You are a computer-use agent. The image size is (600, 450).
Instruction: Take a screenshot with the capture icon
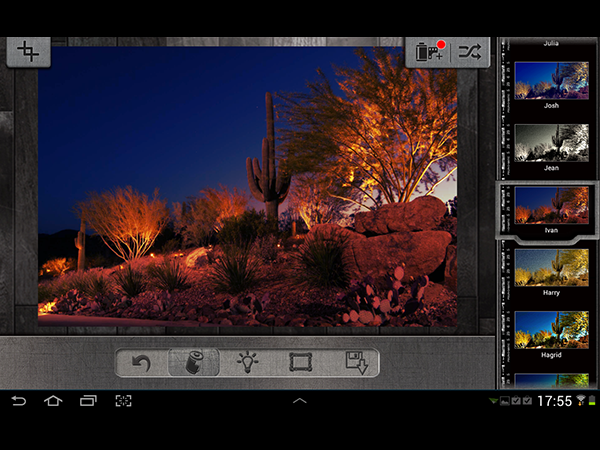click(x=123, y=401)
